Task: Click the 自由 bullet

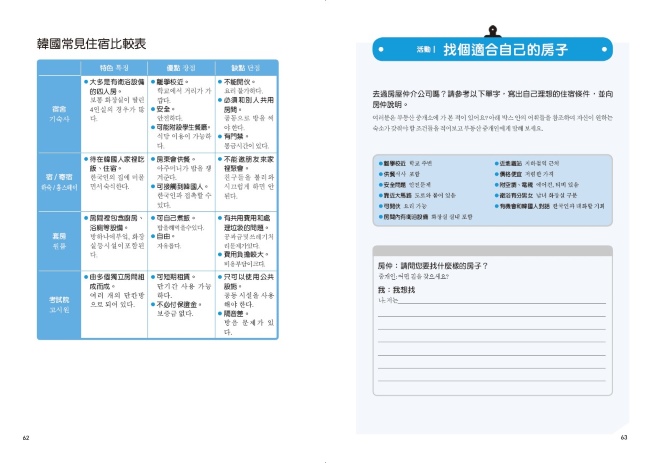Action: tap(163, 236)
